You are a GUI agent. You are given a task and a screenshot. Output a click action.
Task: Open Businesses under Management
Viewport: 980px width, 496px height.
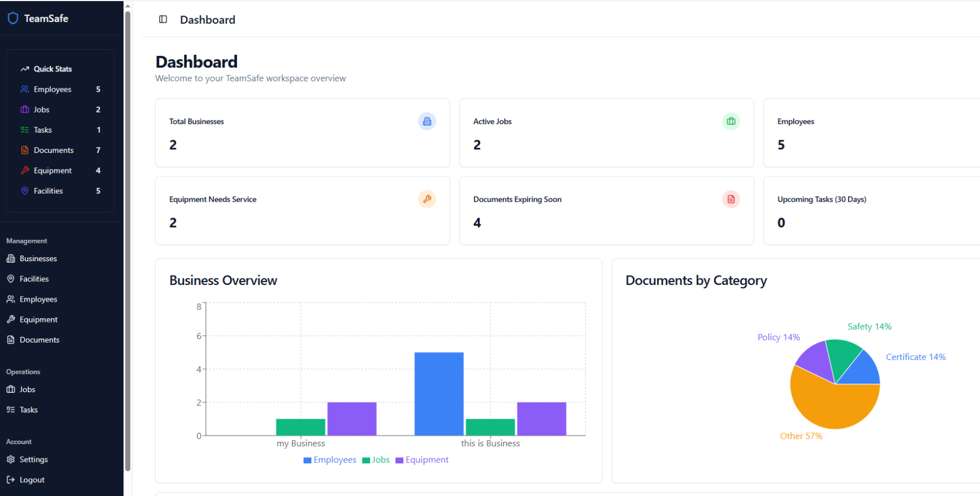point(38,259)
